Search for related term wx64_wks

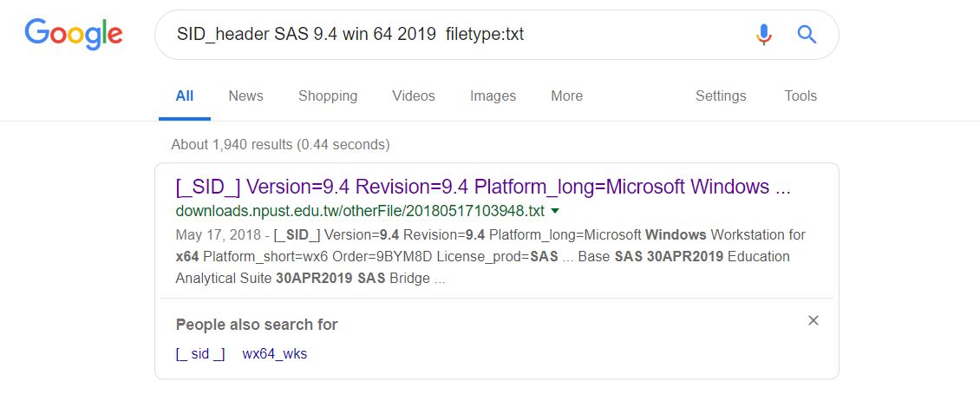tap(274, 353)
